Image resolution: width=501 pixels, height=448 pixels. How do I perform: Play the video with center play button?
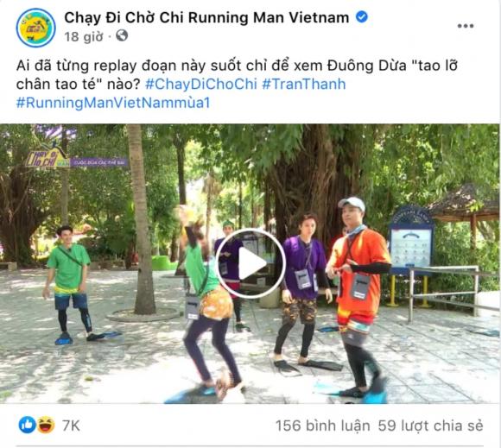(251, 264)
